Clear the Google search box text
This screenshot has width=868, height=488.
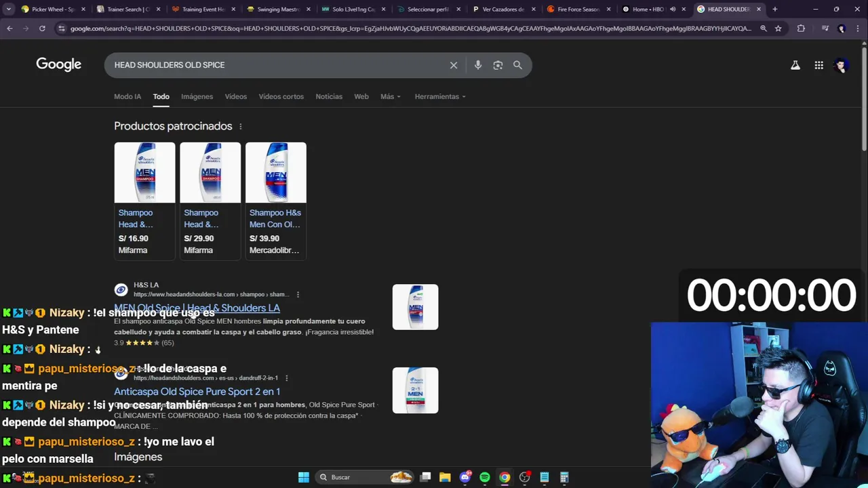[x=454, y=65]
